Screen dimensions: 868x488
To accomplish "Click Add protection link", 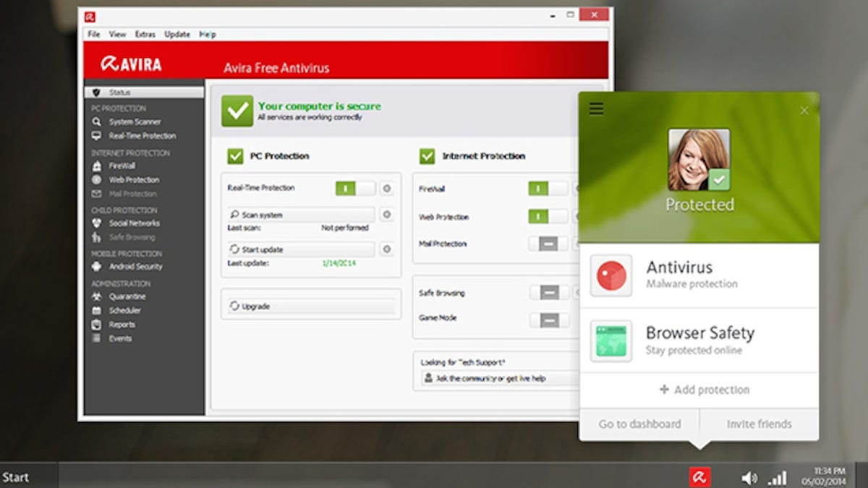I will tap(705, 390).
